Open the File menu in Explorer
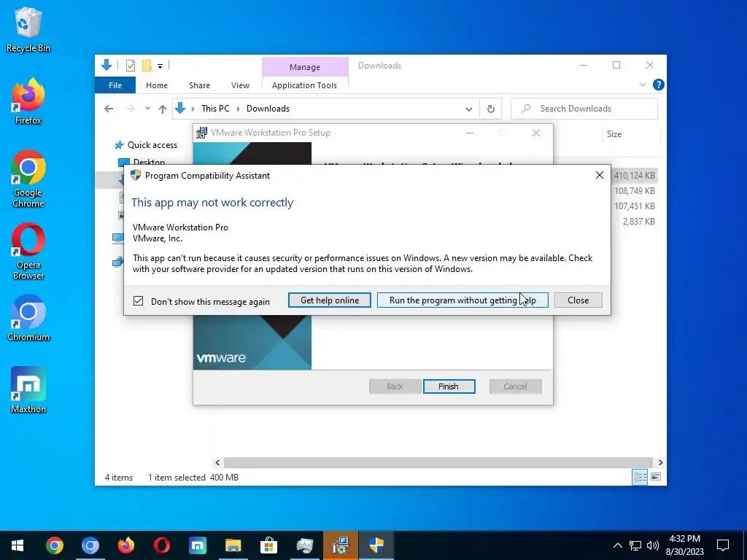 tap(115, 85)
